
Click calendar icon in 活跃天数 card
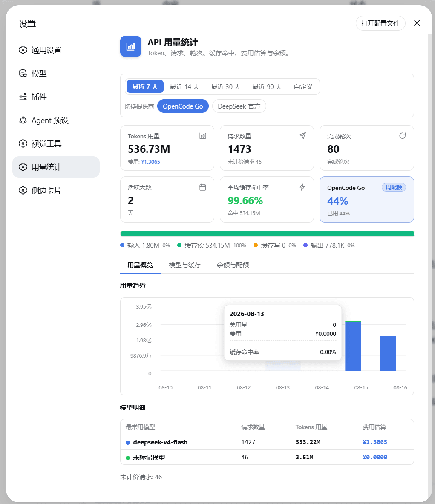click(x=203, y=187)
